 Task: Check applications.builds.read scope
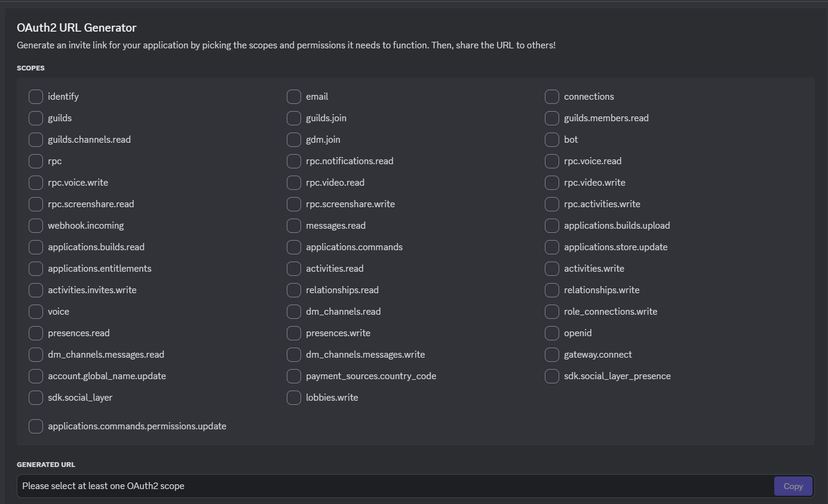click(36, 247)
